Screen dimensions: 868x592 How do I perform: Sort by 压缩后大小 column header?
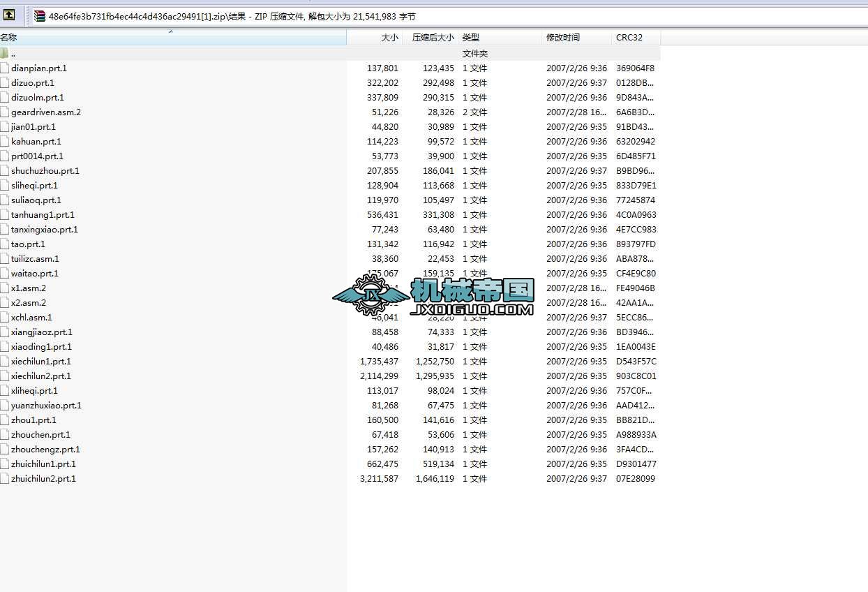431,38
